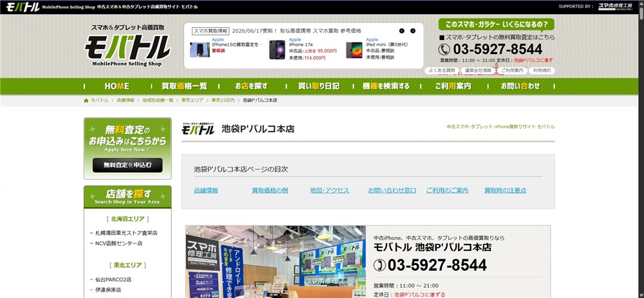Jump to ご利用のご案内 in the table of contents

point(447,191)
